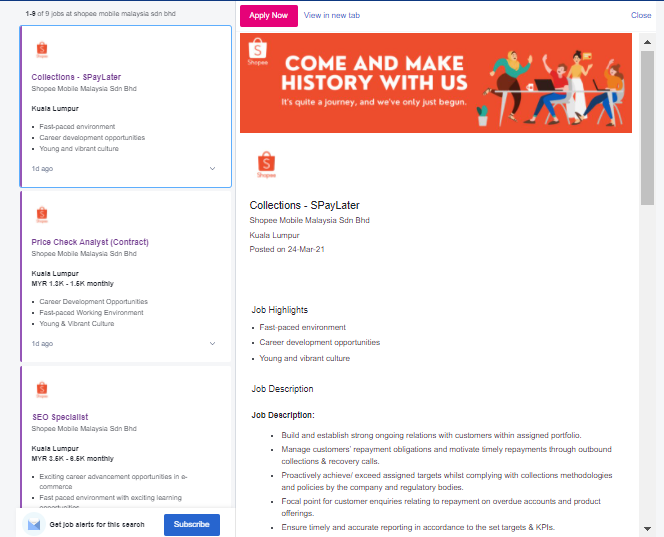Click 'Posted on 24-Mar-21' text
Viewport: 664px width, 537px height.
tap(287, 249)
